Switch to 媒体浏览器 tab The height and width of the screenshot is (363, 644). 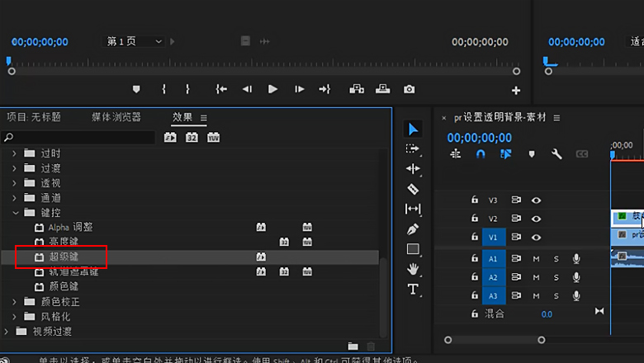116,117
